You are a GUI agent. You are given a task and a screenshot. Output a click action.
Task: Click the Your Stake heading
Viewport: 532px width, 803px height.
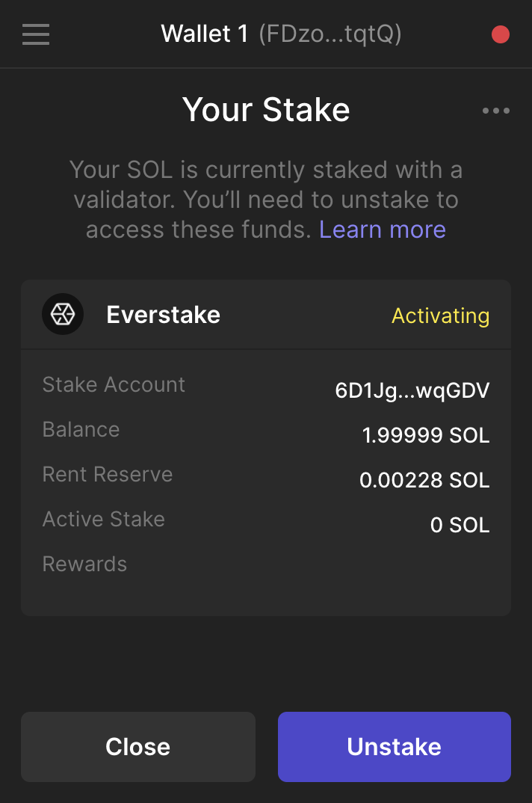coord(266,109)
